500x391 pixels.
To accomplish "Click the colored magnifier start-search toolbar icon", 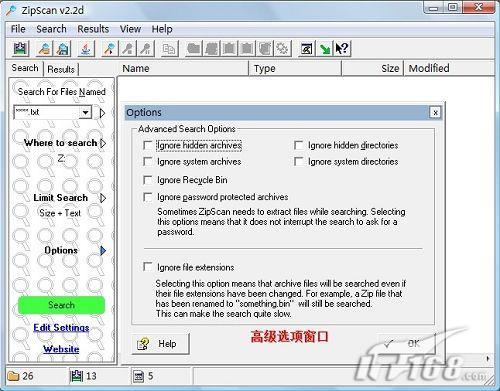I will coord(110,49).
